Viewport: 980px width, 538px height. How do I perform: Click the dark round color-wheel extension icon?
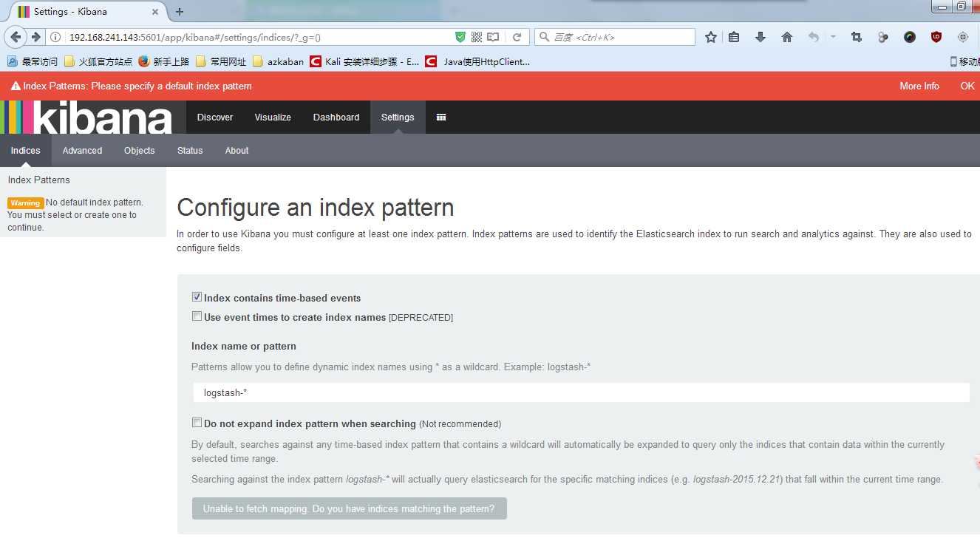[910, 37]
